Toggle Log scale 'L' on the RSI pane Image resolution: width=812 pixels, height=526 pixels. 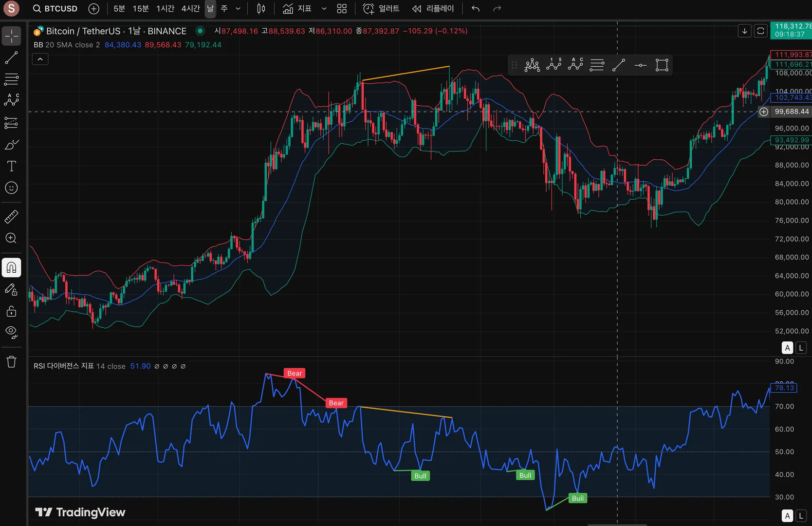click(801, 516)
